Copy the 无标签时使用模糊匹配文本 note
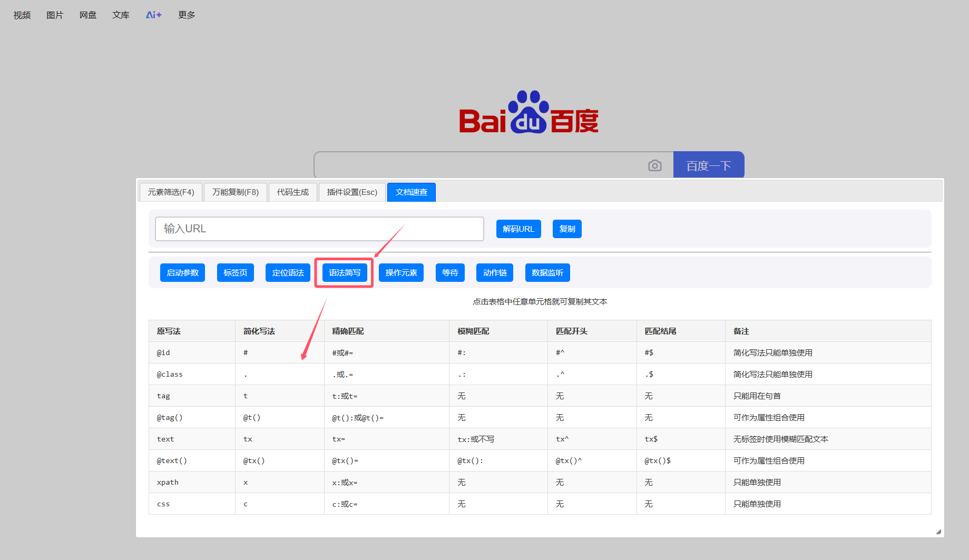The height and width of the screenshot is (560, 969). pyautogui.click(x=828, y=439)
